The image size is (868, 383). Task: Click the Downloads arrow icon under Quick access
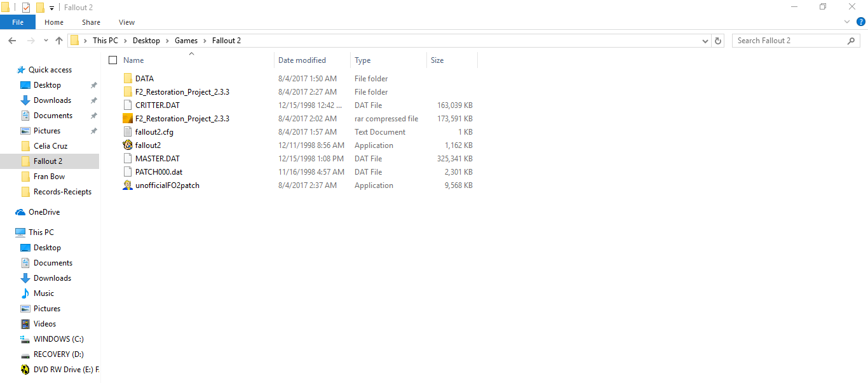[25, 100]
